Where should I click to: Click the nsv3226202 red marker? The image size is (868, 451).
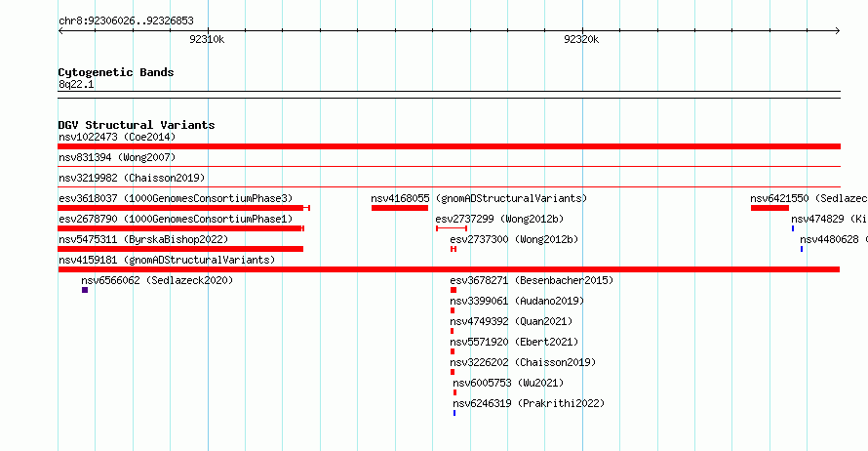[x=453, y=372]
